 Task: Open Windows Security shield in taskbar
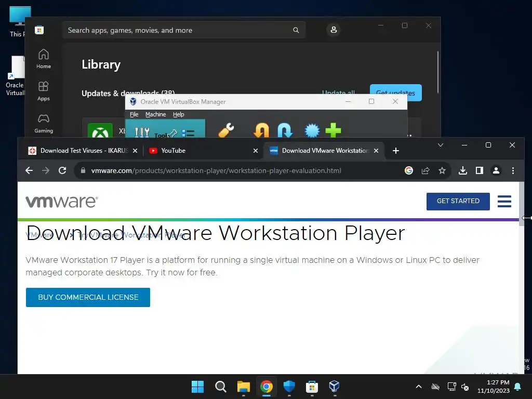(289, 387)
